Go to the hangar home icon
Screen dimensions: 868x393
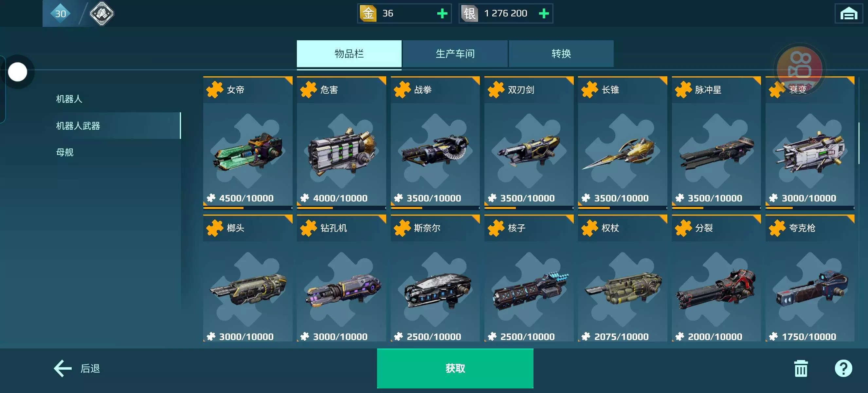pyautogui.click(x=848, y=13)
